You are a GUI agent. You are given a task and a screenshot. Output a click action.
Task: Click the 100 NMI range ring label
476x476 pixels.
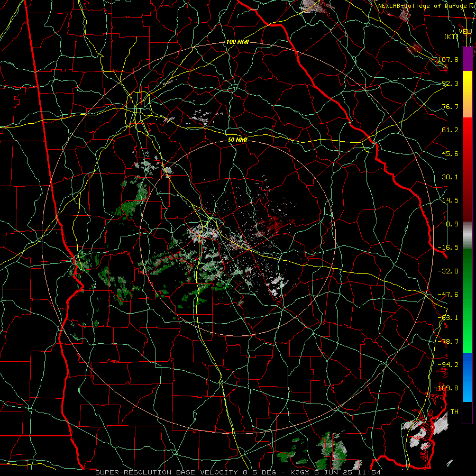point(237,42)
